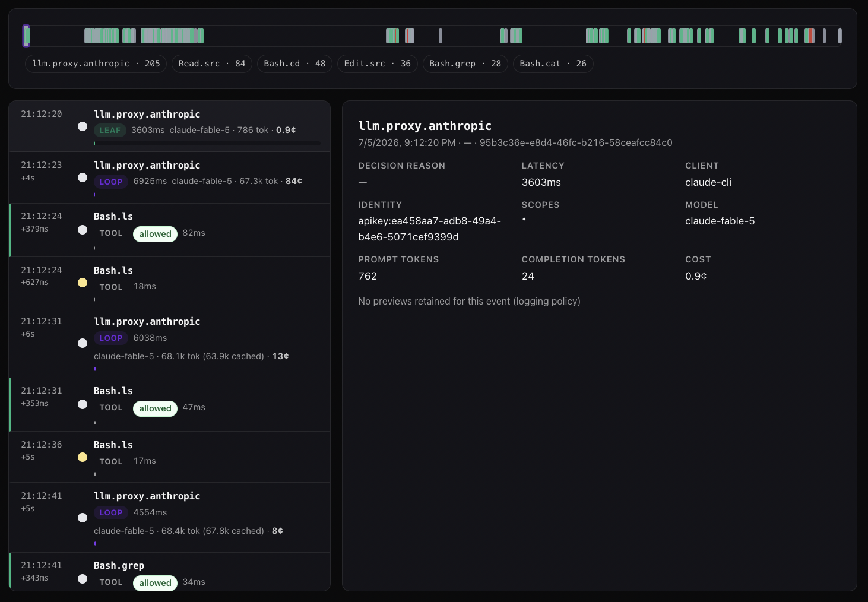Open Bash.ls event at +627ms
The height and width of the screenshot is (602, 868).
click(x=169, y=283)
